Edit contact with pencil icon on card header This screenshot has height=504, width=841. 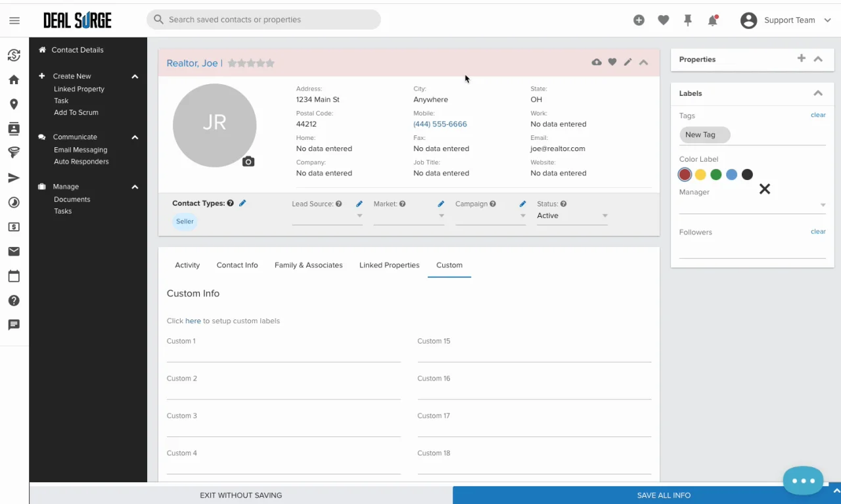coord(628,62)
